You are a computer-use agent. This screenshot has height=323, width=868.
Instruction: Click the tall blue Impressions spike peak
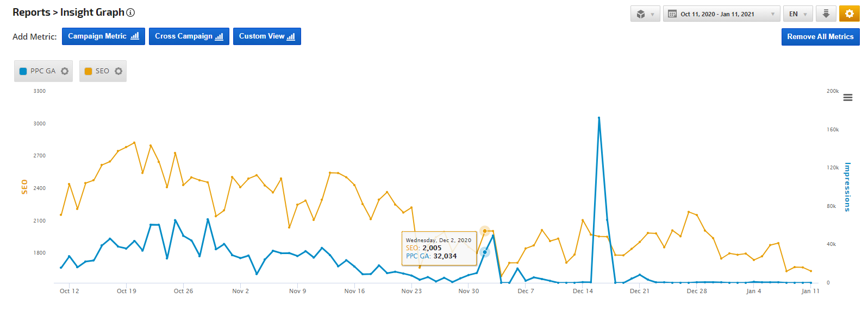599,118
